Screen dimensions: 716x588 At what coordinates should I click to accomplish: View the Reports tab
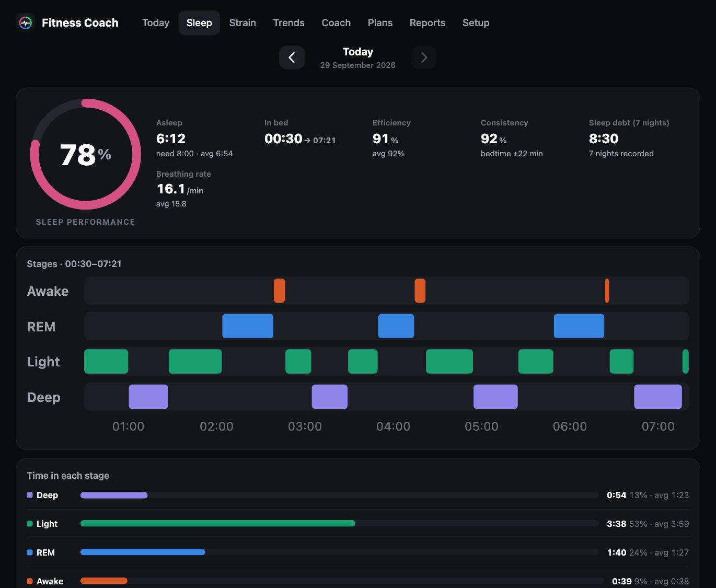(x=428, y=23)
